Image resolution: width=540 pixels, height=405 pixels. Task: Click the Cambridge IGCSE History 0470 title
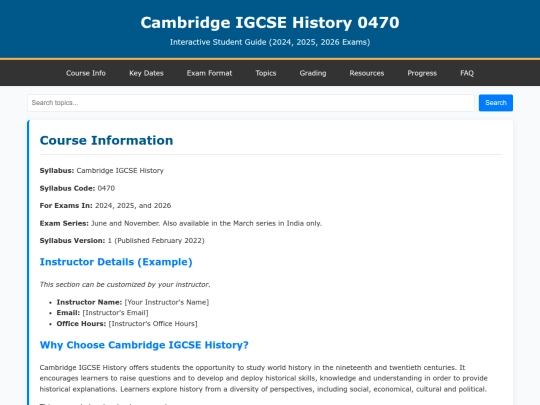click(x=270, y=23)
